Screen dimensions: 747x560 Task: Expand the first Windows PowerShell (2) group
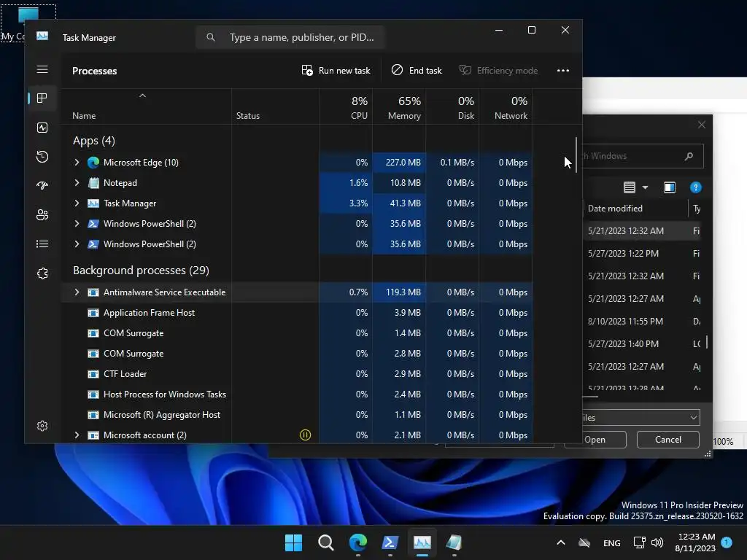77,223
